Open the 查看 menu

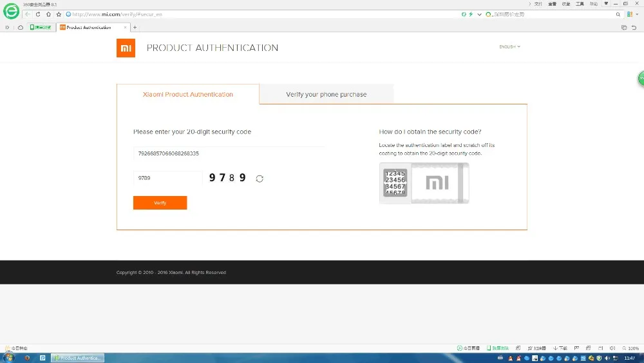pyautogui.click(x=552, y=4)
